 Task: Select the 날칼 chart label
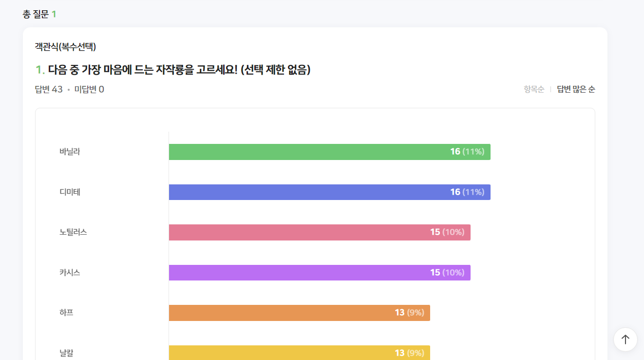click(66, 353)
